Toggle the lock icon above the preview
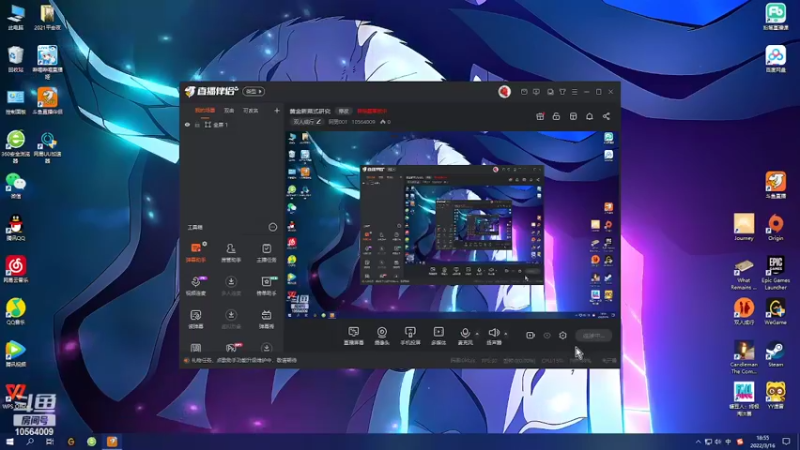The image size is (800, 450). coord(556,116)
